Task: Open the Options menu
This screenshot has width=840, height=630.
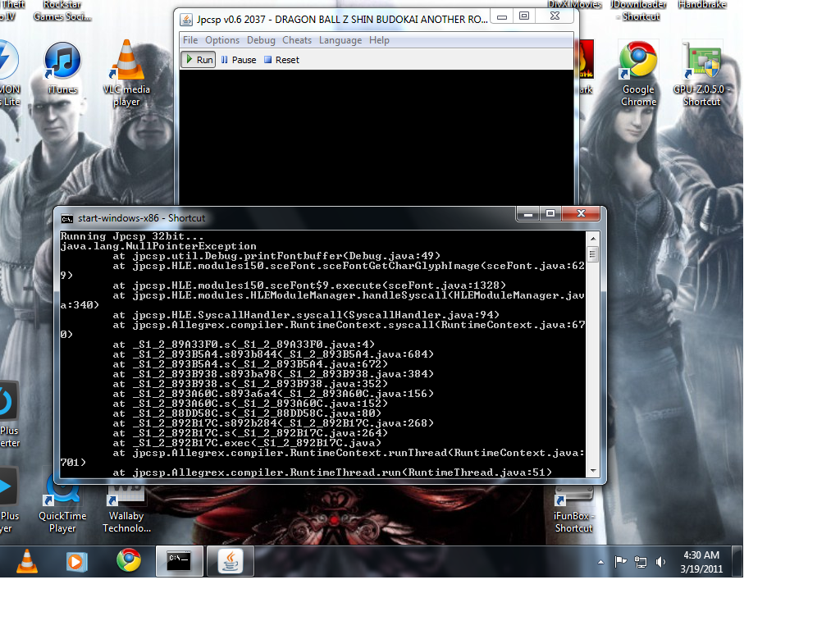Action: coord(222,40)
